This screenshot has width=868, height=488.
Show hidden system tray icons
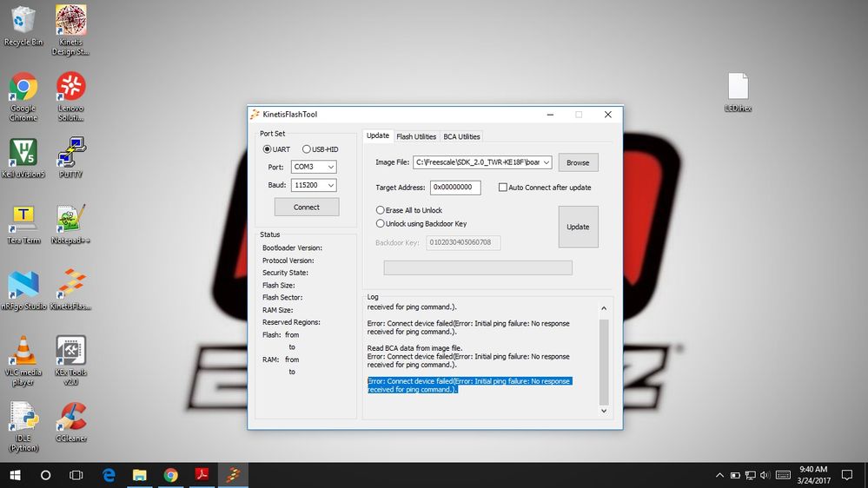click(x=719, y=475)
